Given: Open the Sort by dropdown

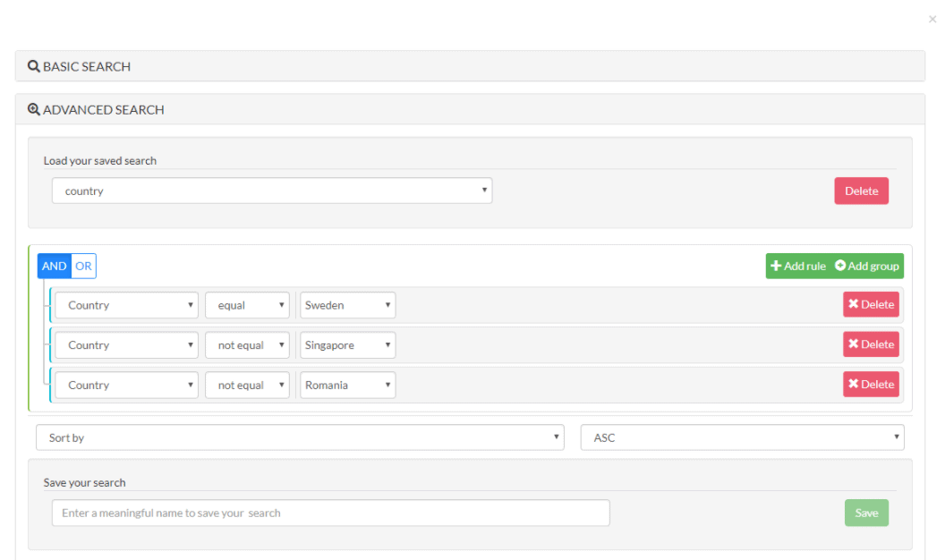Looking at the screenshot, I should [300, 437].
